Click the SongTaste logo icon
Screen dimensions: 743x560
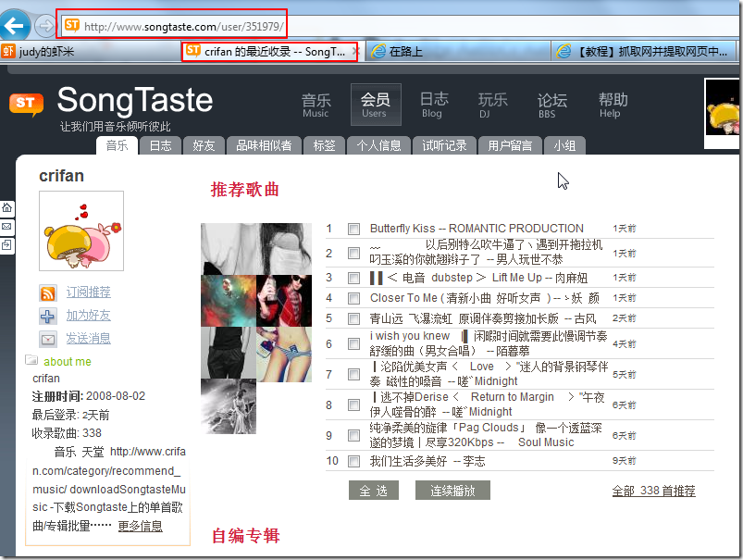27,104
